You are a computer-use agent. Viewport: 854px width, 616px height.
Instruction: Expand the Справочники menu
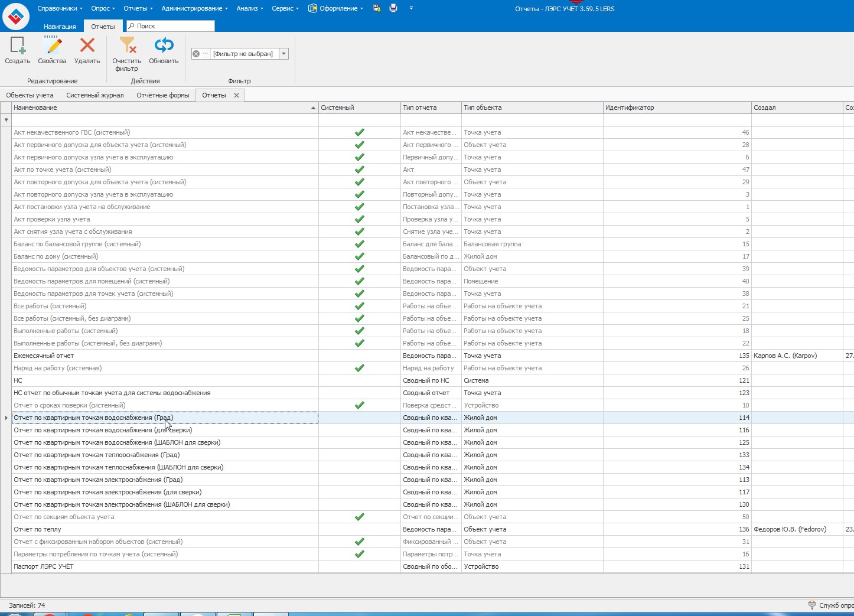pyautogui.click(x=60, y=8)
